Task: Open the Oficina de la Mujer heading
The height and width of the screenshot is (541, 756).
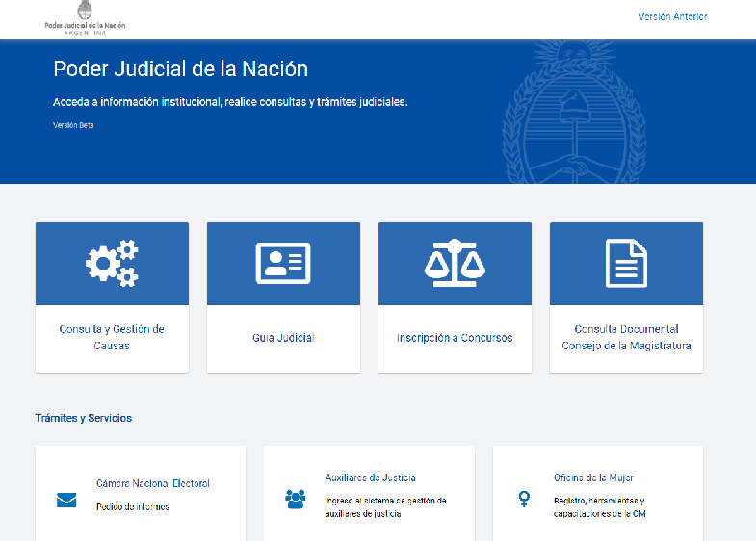Action: (x=593, y=477)
